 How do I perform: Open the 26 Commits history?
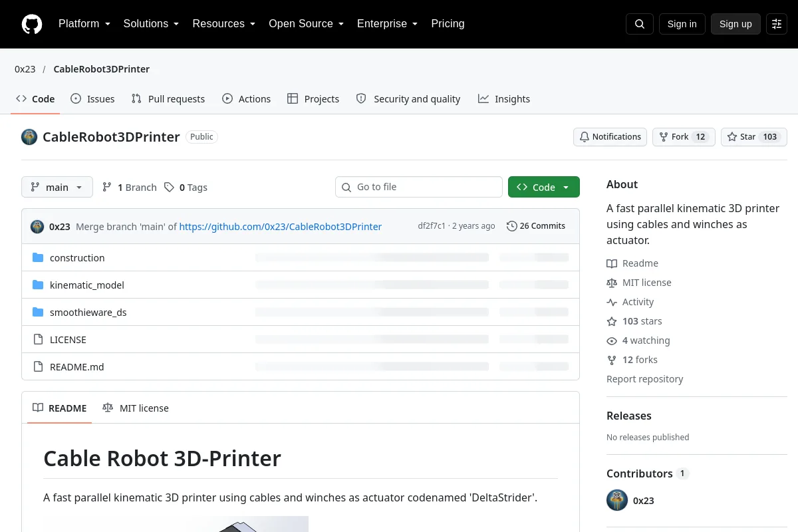(x=536, y=226)
